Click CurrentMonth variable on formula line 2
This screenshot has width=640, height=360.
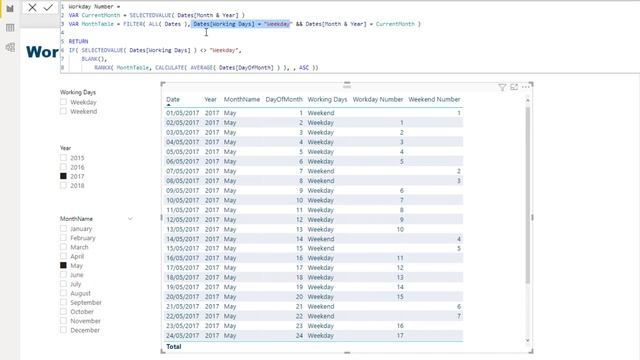pyautogui.click(x=101, y=15)
